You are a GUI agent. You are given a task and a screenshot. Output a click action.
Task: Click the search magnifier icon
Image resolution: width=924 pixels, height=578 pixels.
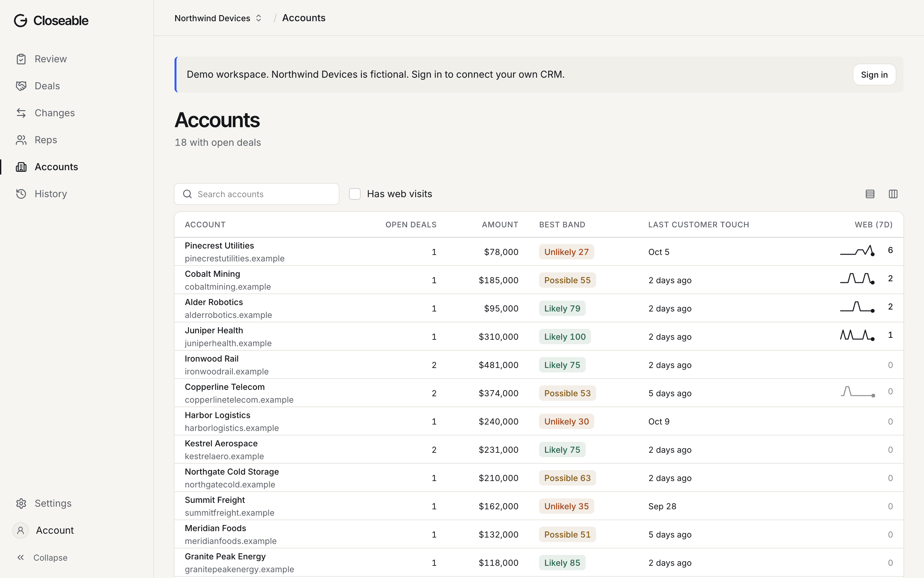coord(187,194)
